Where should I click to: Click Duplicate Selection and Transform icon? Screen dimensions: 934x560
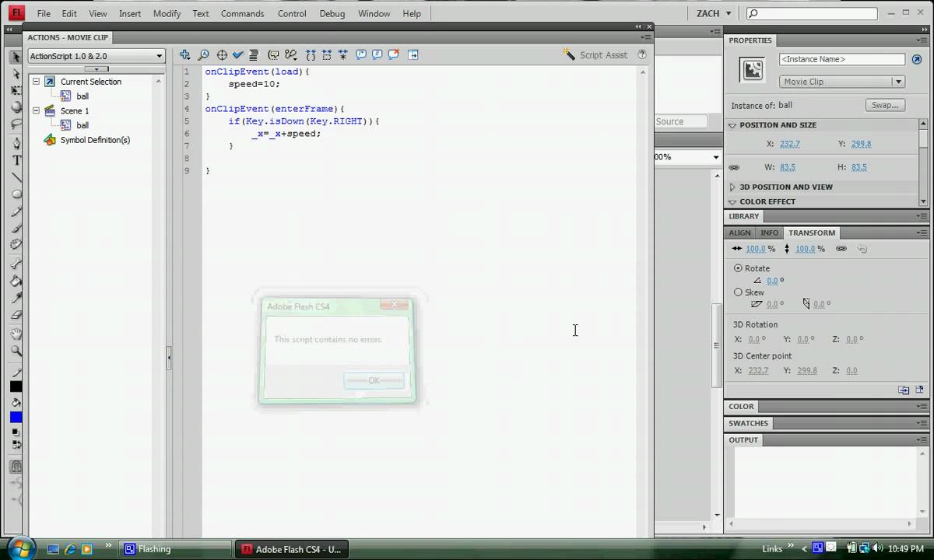(903, 390)
